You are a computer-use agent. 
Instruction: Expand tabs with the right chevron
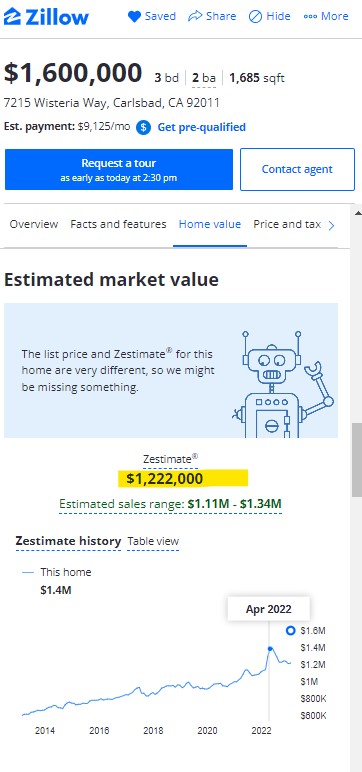click(x=331, y=225)
